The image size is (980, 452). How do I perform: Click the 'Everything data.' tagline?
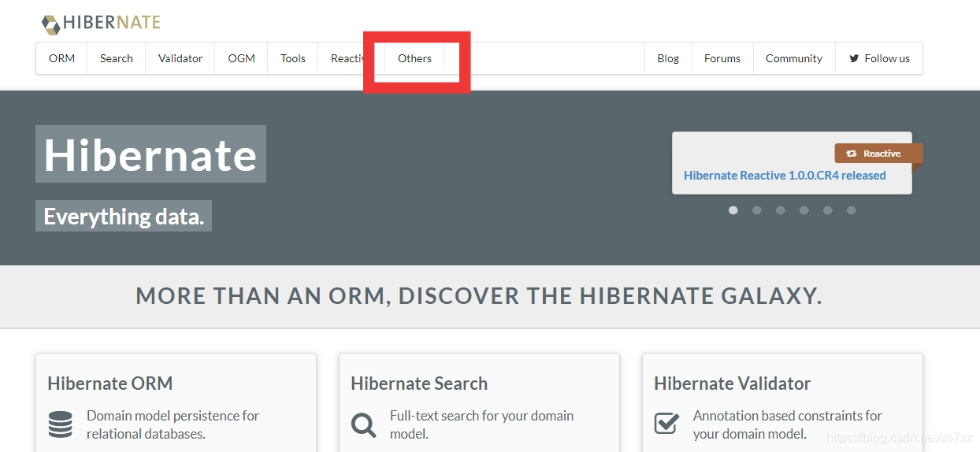[x=124, y=216]
